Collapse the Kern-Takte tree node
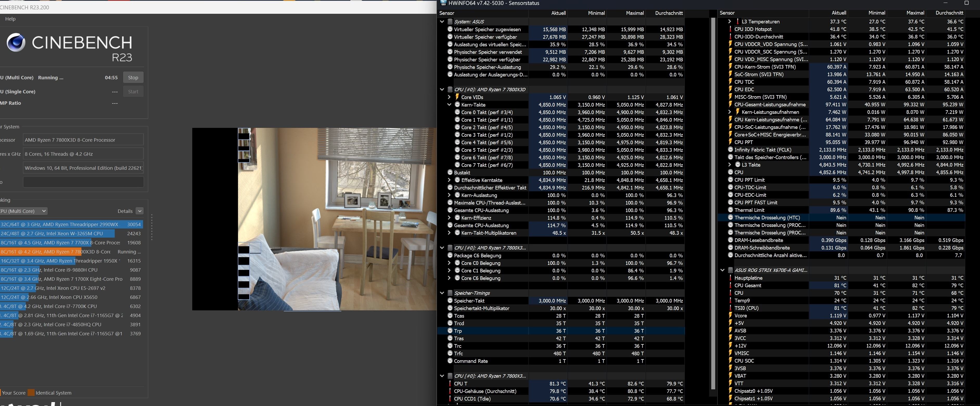The width and height of the screenshot is (980, 406). [449, 104]
